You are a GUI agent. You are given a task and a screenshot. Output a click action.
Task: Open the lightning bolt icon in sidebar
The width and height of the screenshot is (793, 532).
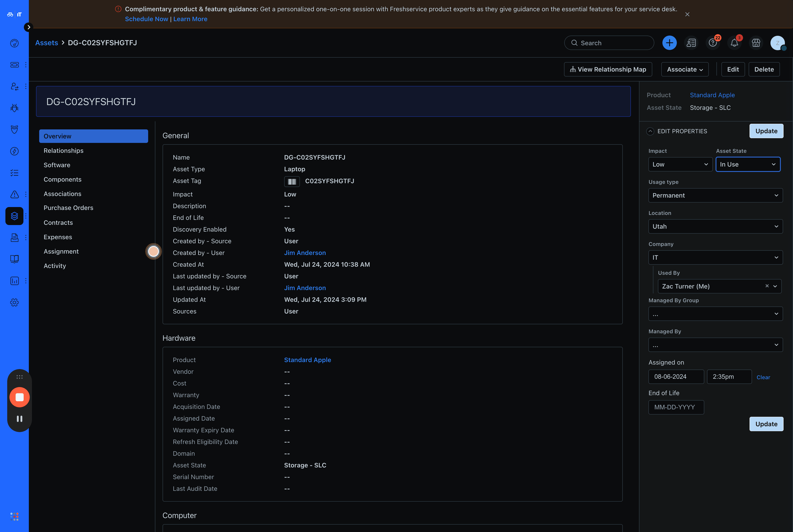[x=14, y=151]
